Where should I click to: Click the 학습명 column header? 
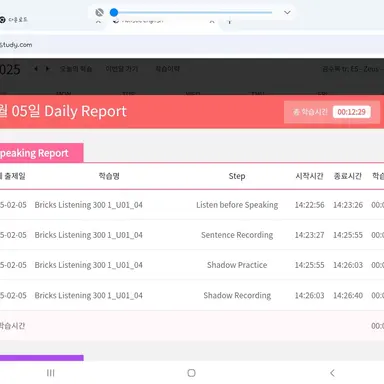(109, 176)
